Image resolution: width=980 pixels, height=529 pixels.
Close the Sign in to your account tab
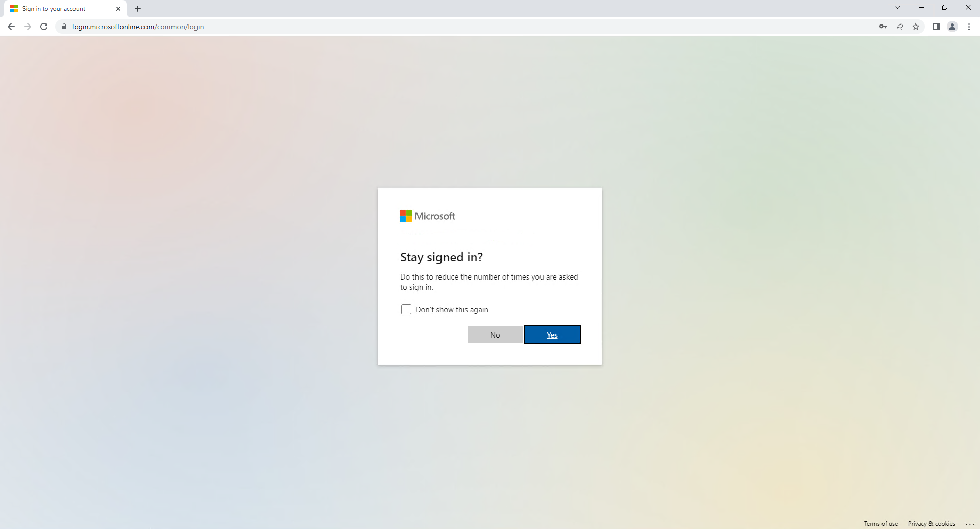pyautogui.click(x=118, y=9)
